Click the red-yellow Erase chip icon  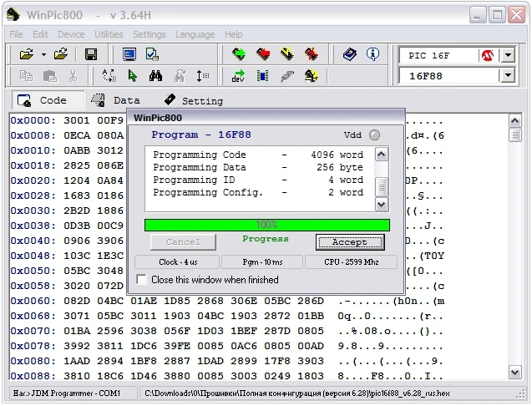pos(312,54)
